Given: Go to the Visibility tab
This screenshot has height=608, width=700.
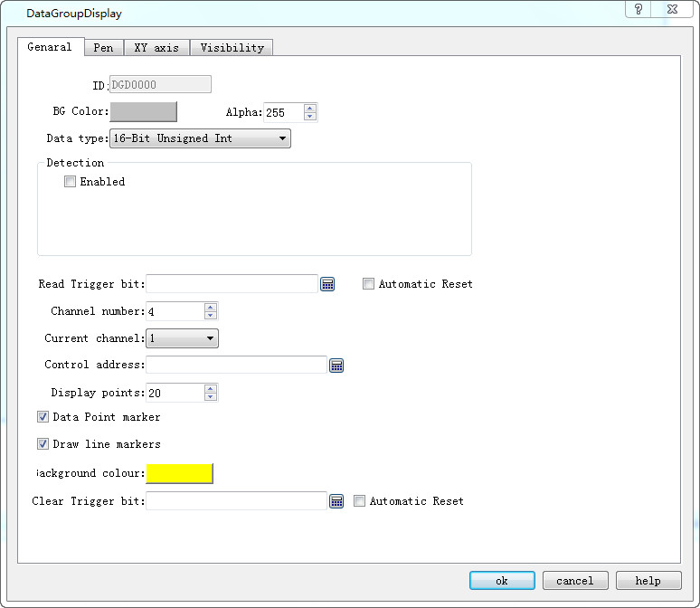Looking at the screenshot, I should pos(232,47).
